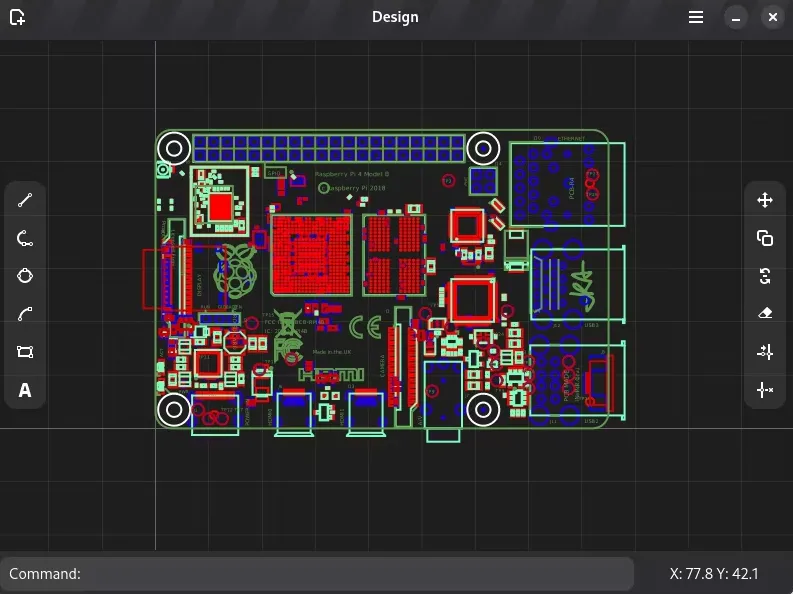793x594 pixels.
Task: Select the Line drawing tool
Action: tap(25, 200)
